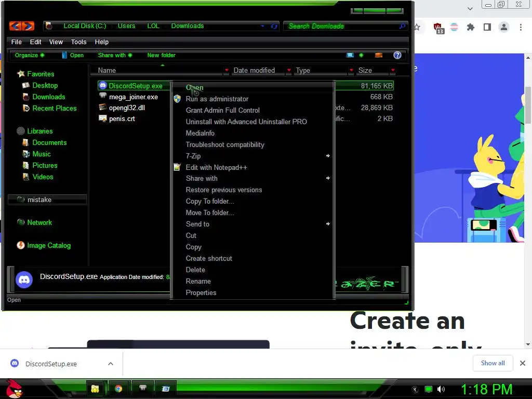
Task: Open Network in navigation pane
Action: coord(39,222)
